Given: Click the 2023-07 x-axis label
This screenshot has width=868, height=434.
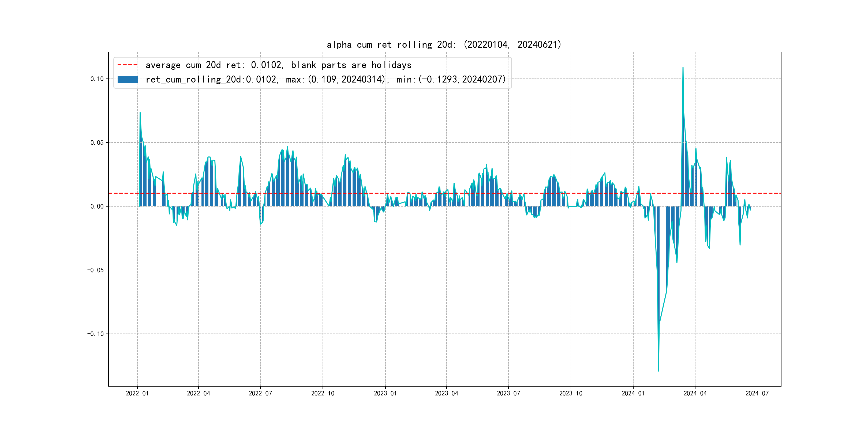Looking at the screenshot, I should coord(508,393).
